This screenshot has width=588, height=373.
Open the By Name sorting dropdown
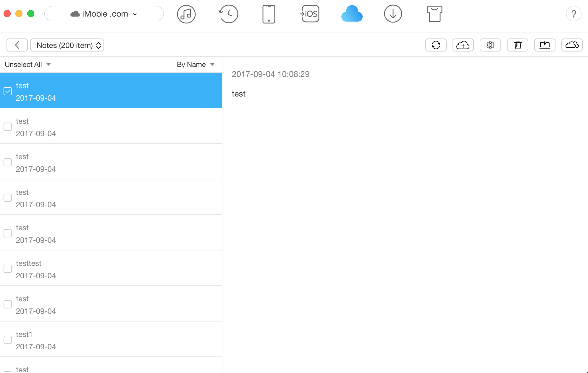[x=196, y=64]
